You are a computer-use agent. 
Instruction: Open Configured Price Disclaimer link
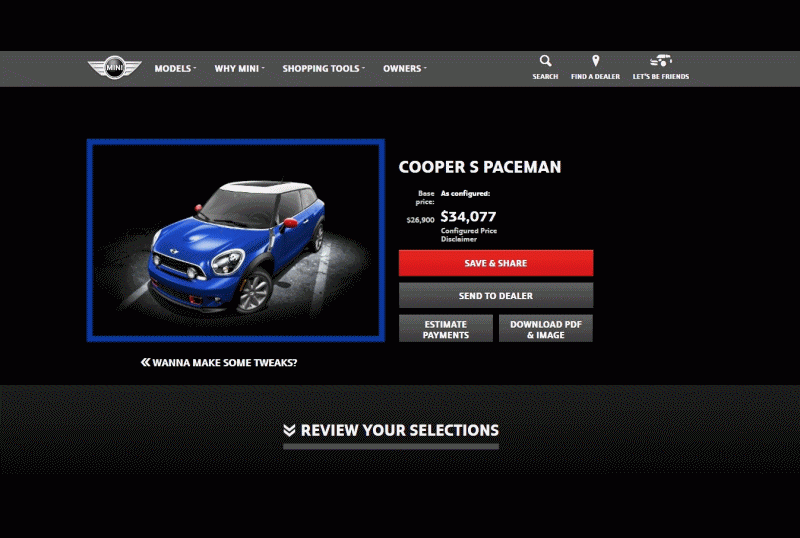pos(469,235)
